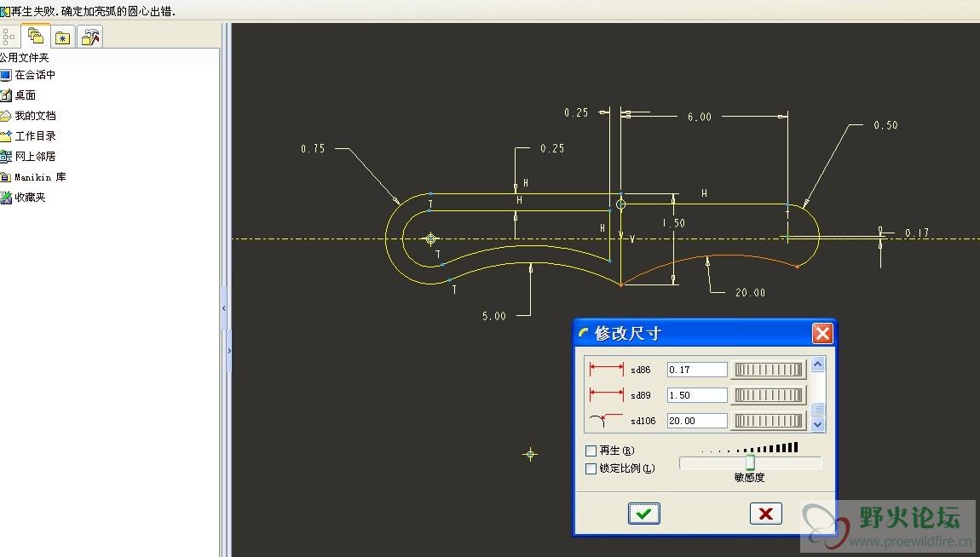980x557 pixels.
Task: Collapse the navigator panel with upper sash arrow
Action: [223, 308]
